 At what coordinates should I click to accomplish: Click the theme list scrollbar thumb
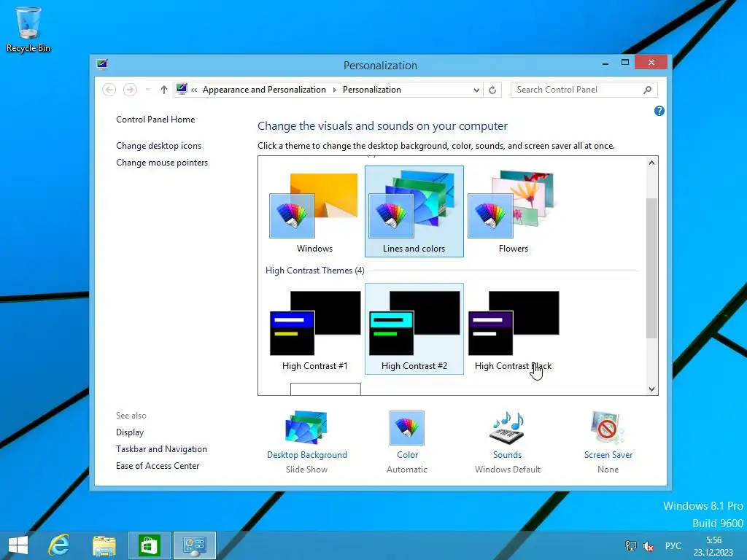click(651, 268)
